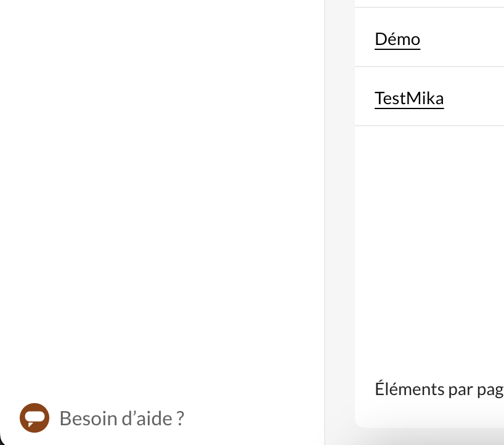Click the word "Éléments" in pagination footer
The width and height of the screenshot is (504, 445).
coord(410,388)
